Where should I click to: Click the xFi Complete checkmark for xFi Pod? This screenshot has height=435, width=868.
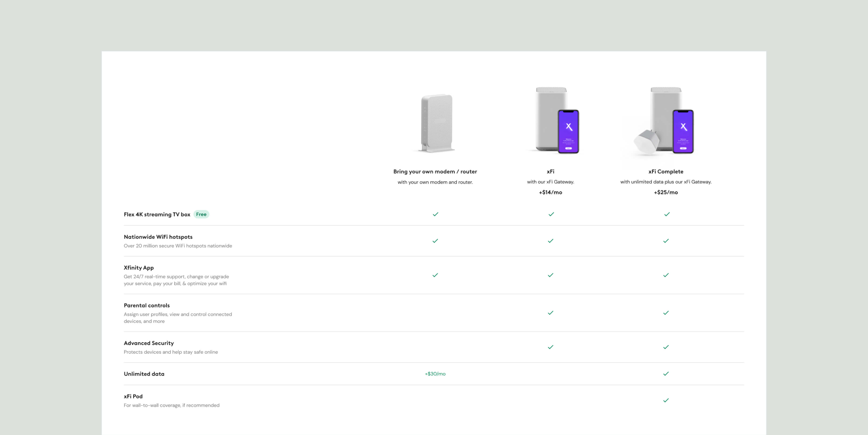(x=665, y=400)
